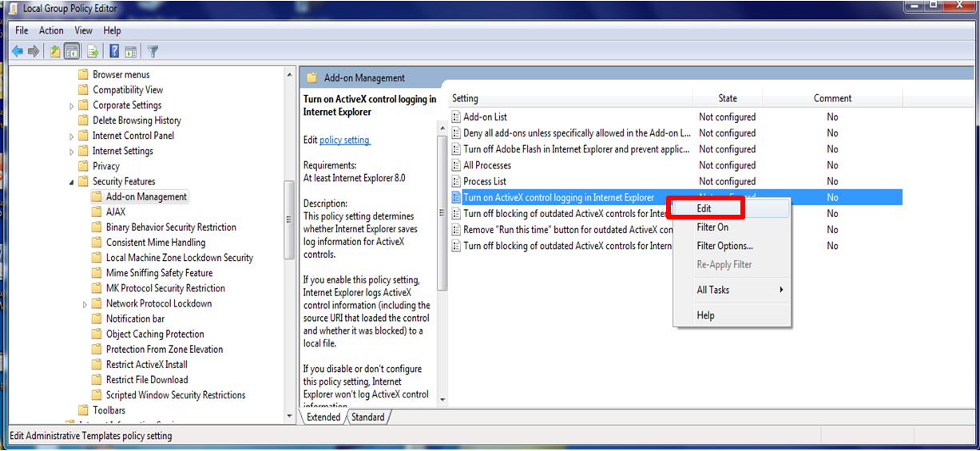The image size is (980, 451).
Task: Click the Privacy folder icon
Action: tap(83, 166)
